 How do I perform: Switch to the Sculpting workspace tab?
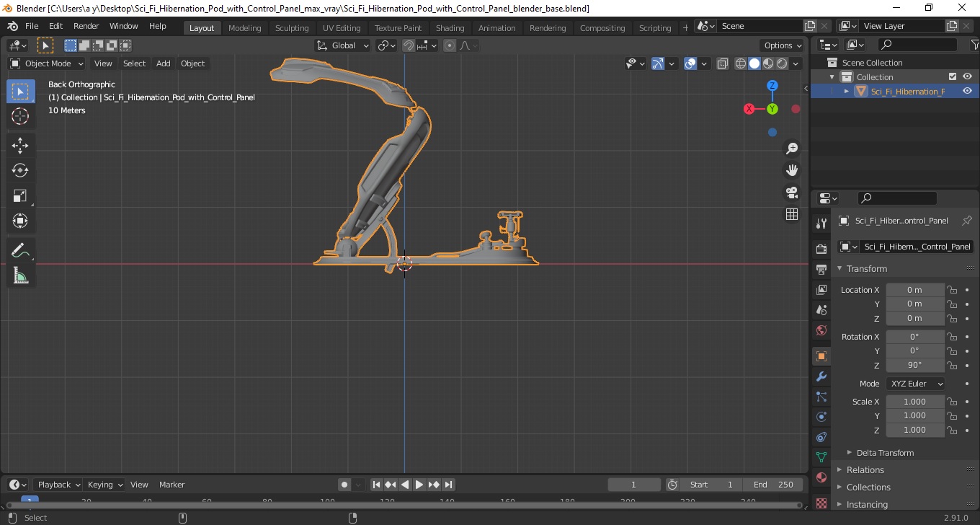click(x=292, y=28)
